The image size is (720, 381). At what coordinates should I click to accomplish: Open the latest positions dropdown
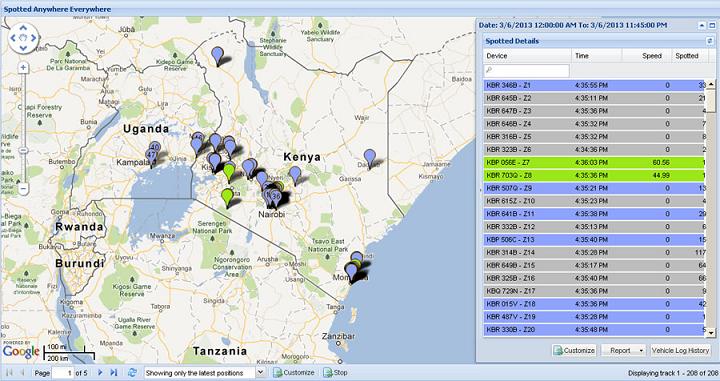[260, 373]
